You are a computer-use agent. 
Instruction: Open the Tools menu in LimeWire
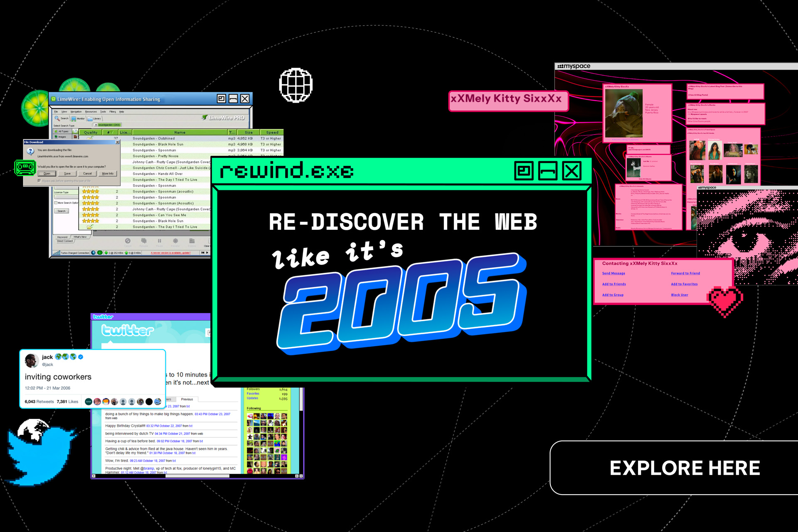pos(103,112)
